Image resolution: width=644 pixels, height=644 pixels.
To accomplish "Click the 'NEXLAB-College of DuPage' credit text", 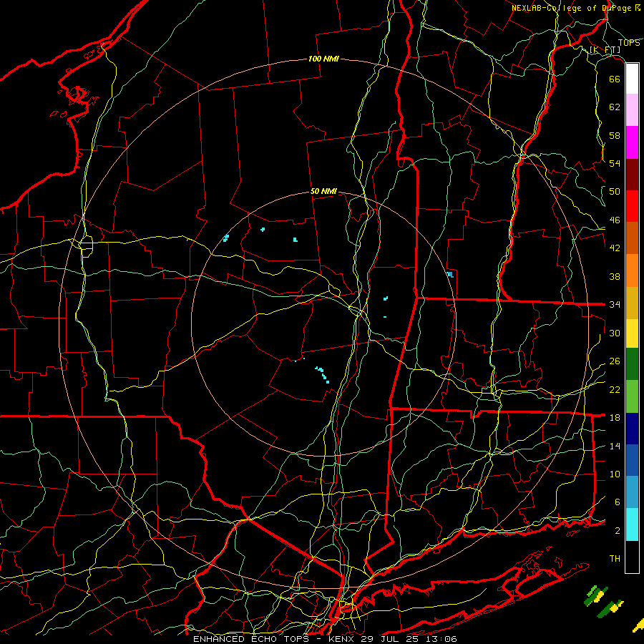I will pyautogui.click(x=572, y=8).
